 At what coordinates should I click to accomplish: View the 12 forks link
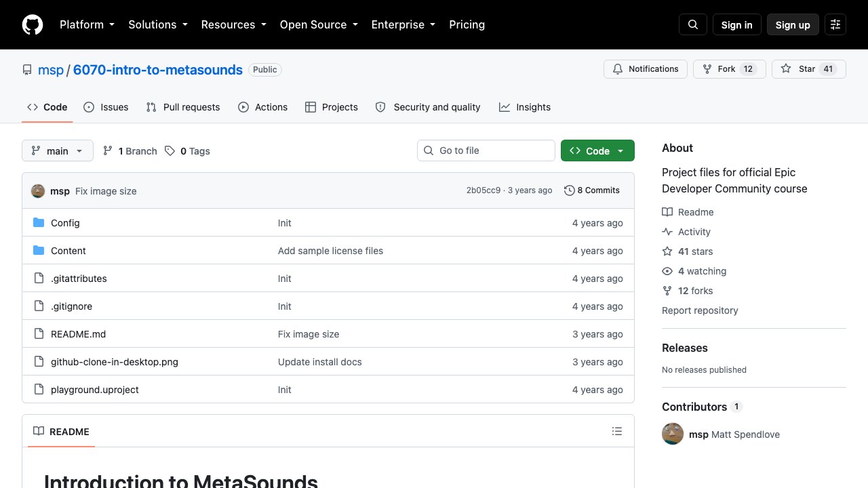[x=688, y=291]
